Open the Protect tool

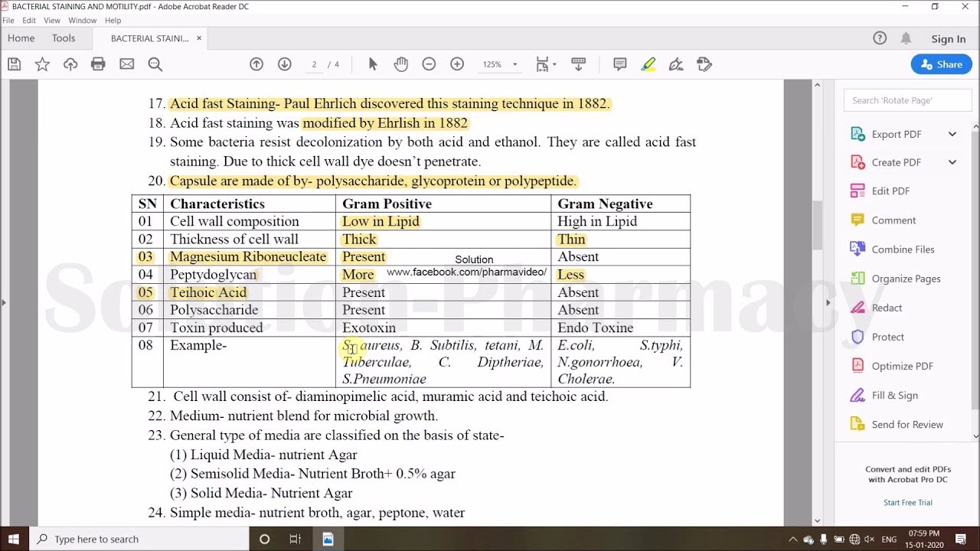[877, 337]
